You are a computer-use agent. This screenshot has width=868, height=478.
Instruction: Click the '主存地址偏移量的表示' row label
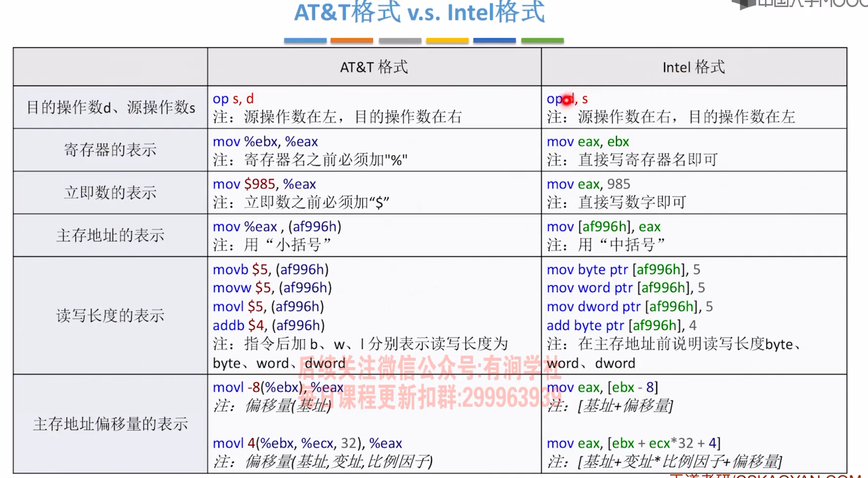pyautogui.click(x=110, y=424)
